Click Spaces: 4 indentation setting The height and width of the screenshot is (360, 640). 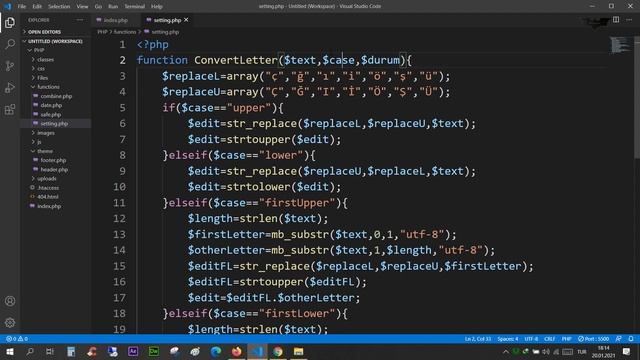(x=507, y=339)
